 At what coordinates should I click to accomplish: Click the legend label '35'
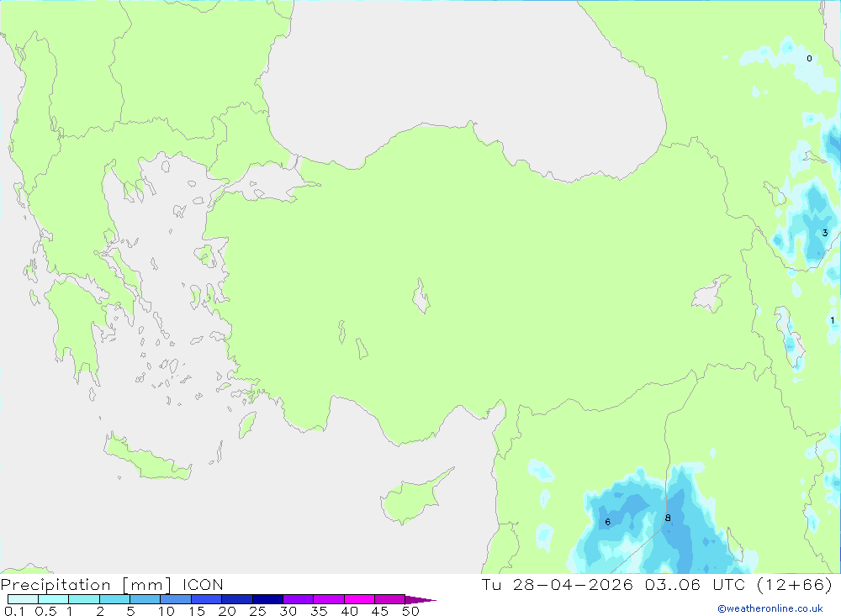pyautogui.click(x=319, y=611)
